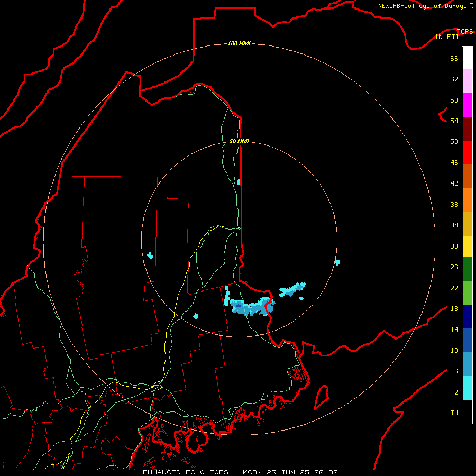This screenshot has height=476, width=476.
Task: Click the "00:02" timestamp
Action: pyautogui.click(x=326, y=472)
